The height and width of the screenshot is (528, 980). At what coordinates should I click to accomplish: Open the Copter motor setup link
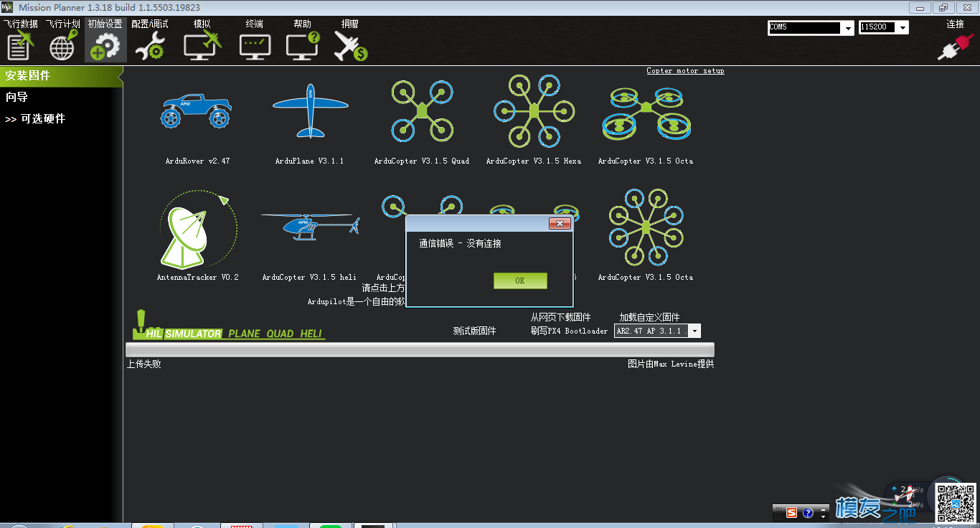pyautogui.click(x=685, y=71)
